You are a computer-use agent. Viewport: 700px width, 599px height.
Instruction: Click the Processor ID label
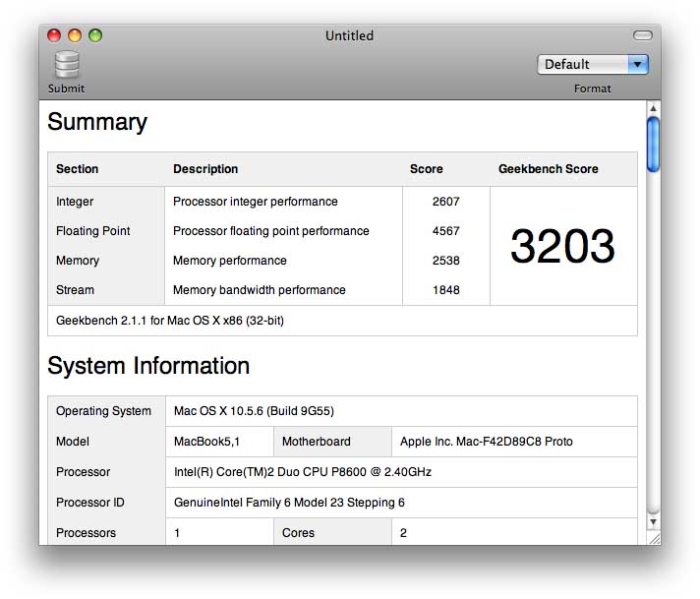[x=90, y=503]
